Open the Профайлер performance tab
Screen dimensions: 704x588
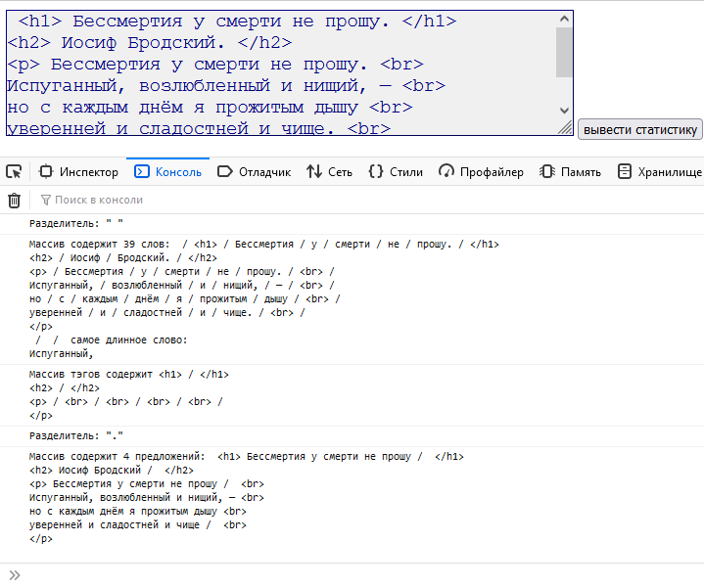coord(481,171)
